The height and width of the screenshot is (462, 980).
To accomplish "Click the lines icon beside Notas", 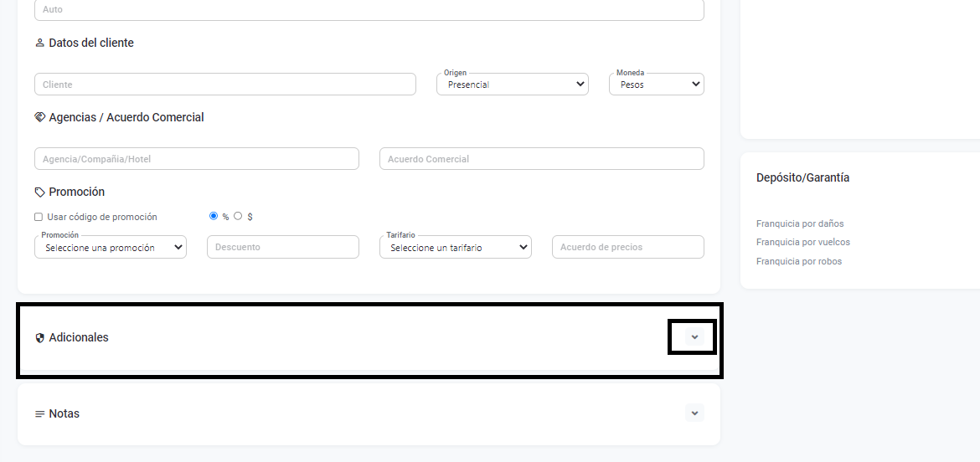I will point(39,414).
